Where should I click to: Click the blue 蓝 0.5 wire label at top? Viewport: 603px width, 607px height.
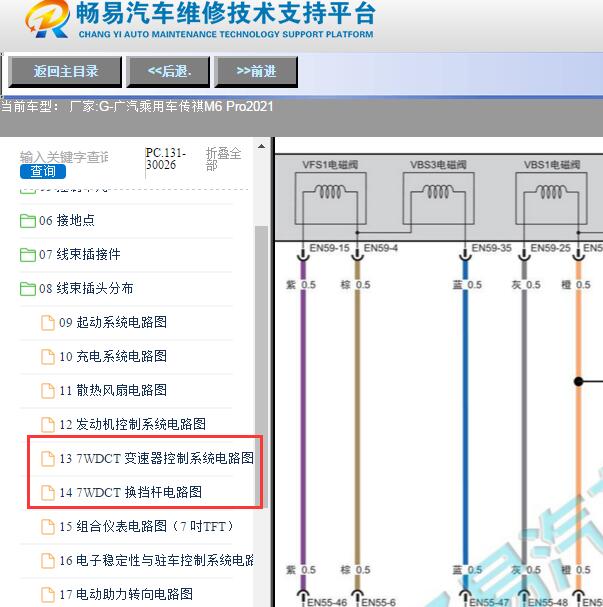click(x=467, y=285)
